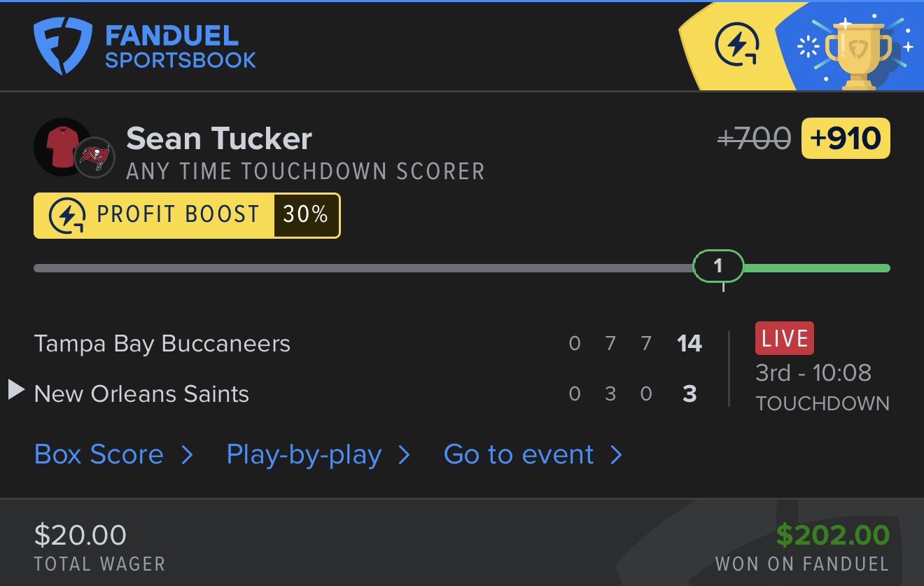Click the $202.00 winnings amount
This screenshot has height=586, width=924.
click(x=832, y=536)
